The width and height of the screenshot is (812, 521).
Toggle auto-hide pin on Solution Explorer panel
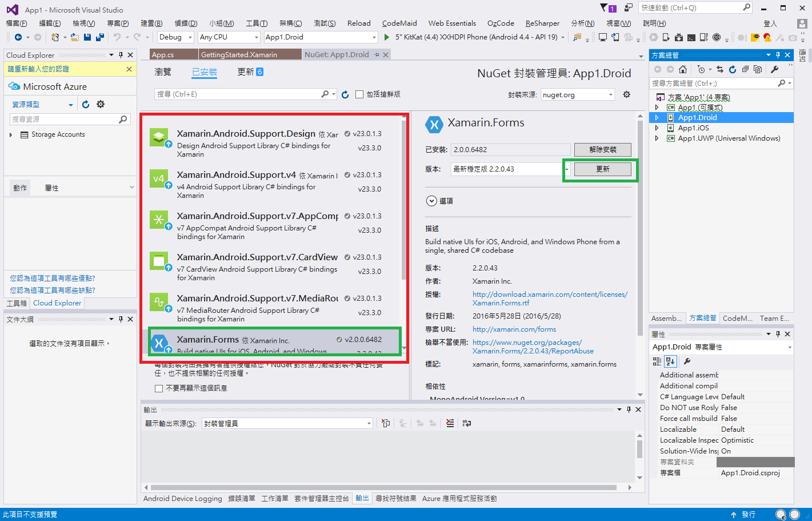[778, 55]
